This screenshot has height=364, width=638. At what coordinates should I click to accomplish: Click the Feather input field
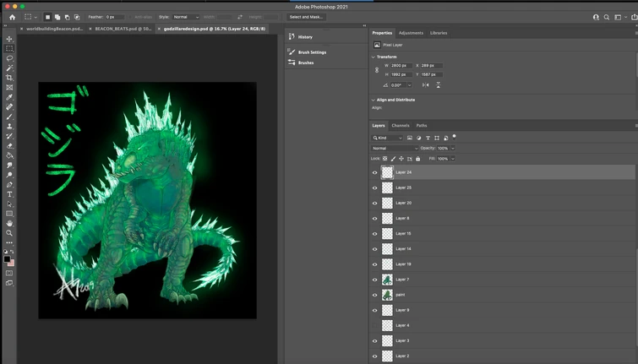click(x=114, y=17)
